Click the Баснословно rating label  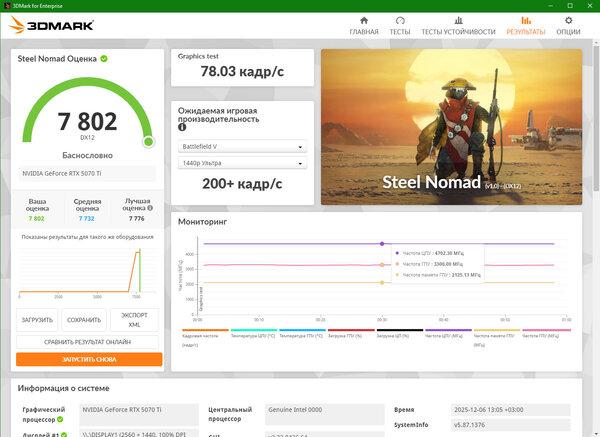[87, 155]
